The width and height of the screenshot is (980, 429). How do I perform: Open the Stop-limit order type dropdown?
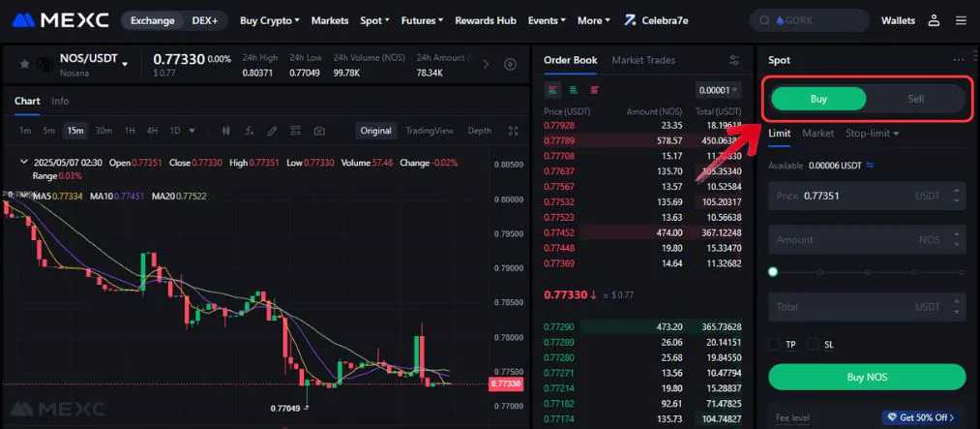click(x=872, y=134)
